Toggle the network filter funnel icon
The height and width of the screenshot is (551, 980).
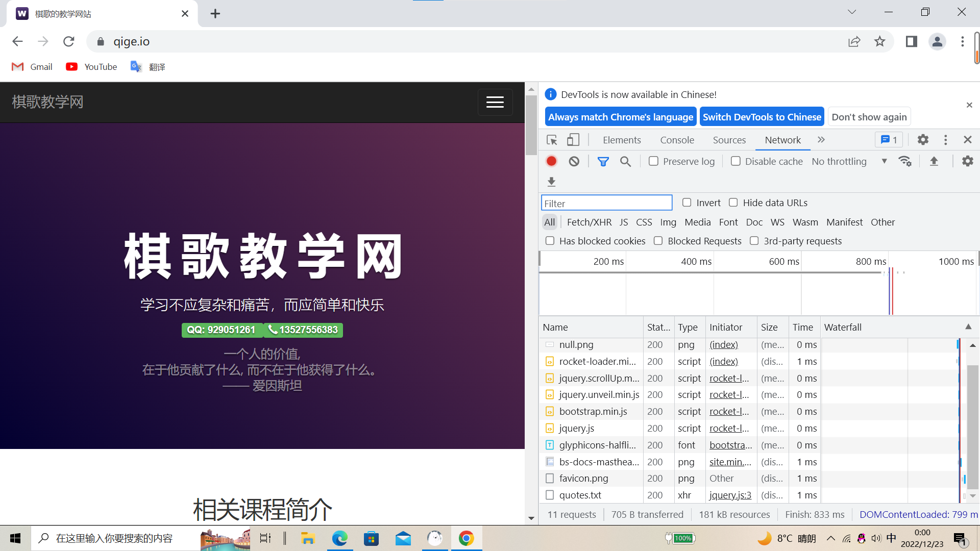[603, 161]
